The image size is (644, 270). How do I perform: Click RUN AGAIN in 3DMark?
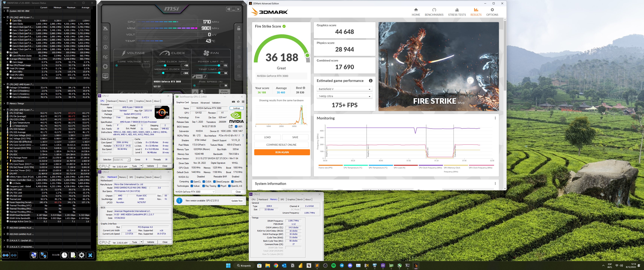click(282, 152)
